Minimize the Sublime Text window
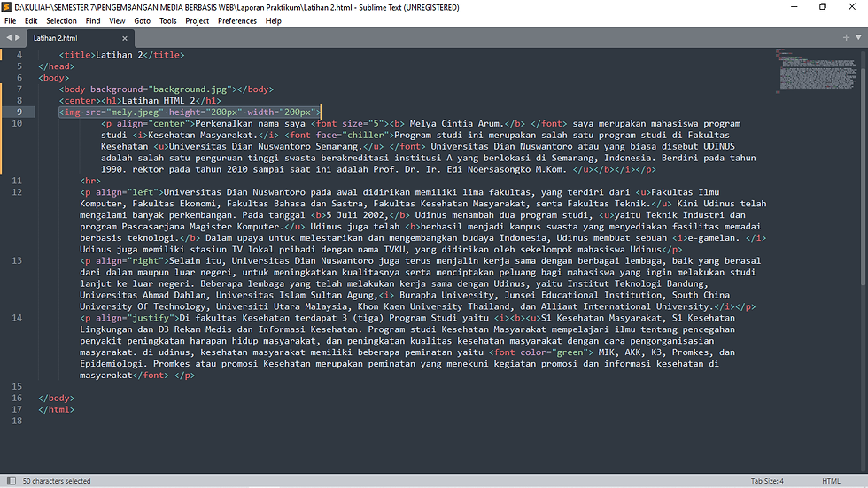Image resolution: width=868 pixels, height=488 pixels. click(x=794, y=6)
